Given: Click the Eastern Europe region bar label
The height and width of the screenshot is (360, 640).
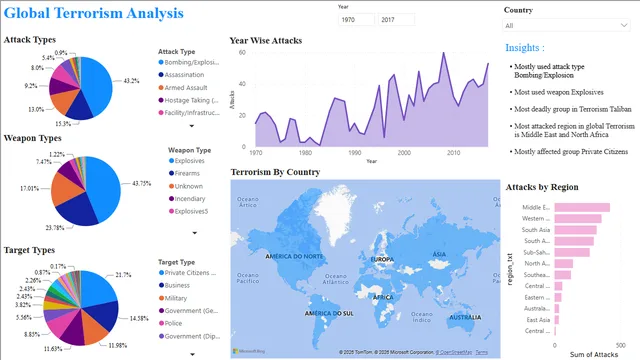Looking at the screenshot, I should (x=537, y=298).
